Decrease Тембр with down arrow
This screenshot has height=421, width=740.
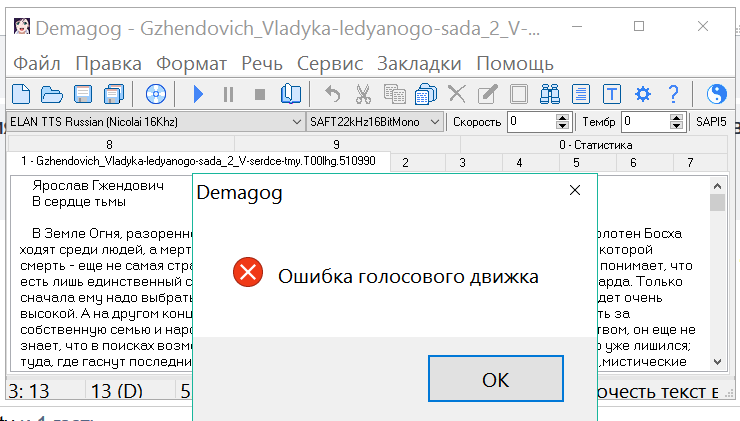(x=676, y=126)
